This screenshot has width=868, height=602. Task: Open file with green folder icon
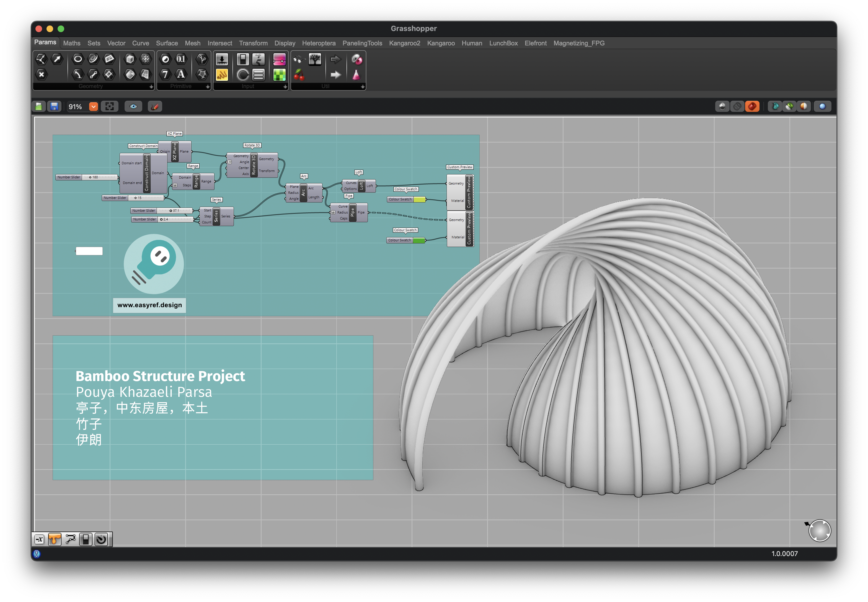coord(39,107)
